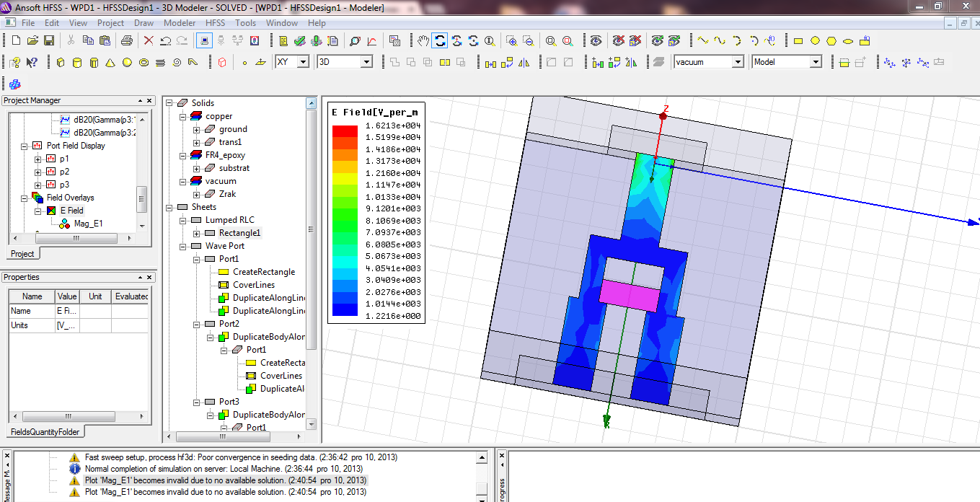Select the Draw sphere tool
This screenshot has width=980, height=502.
click(x=127, y=63)
